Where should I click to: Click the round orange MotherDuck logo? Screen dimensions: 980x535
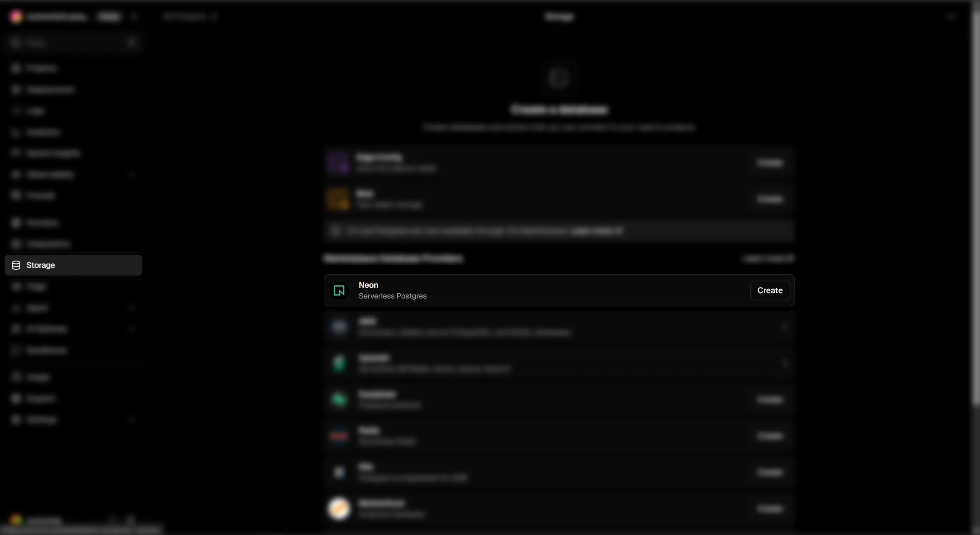click(x=339, y=509)
